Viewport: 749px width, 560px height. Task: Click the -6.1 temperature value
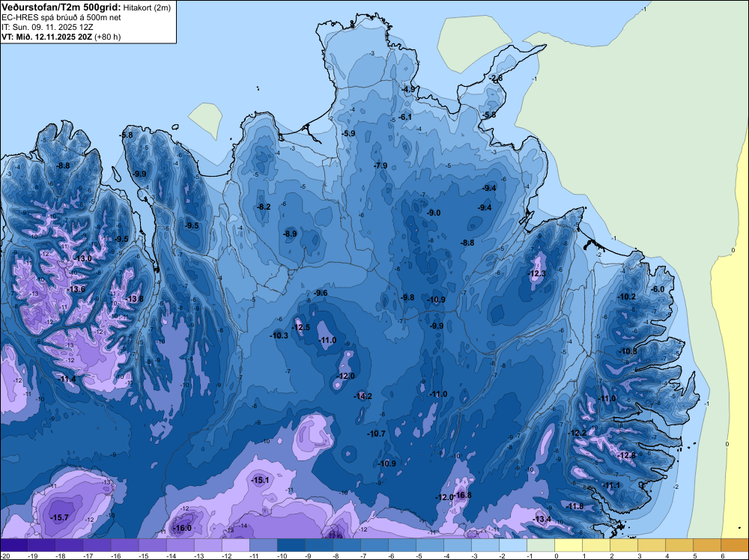(405, 117)
